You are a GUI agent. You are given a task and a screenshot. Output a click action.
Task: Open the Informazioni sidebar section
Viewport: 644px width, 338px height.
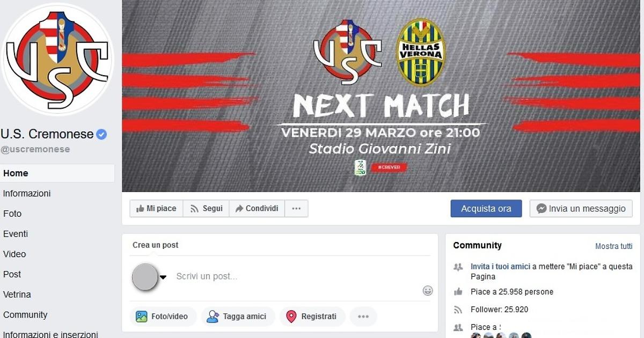tap(27, 193)
